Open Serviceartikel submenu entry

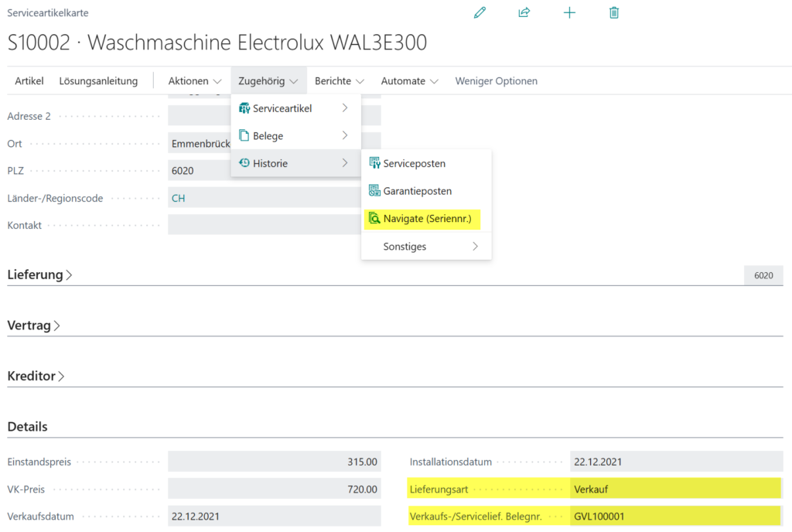point(295,108)
